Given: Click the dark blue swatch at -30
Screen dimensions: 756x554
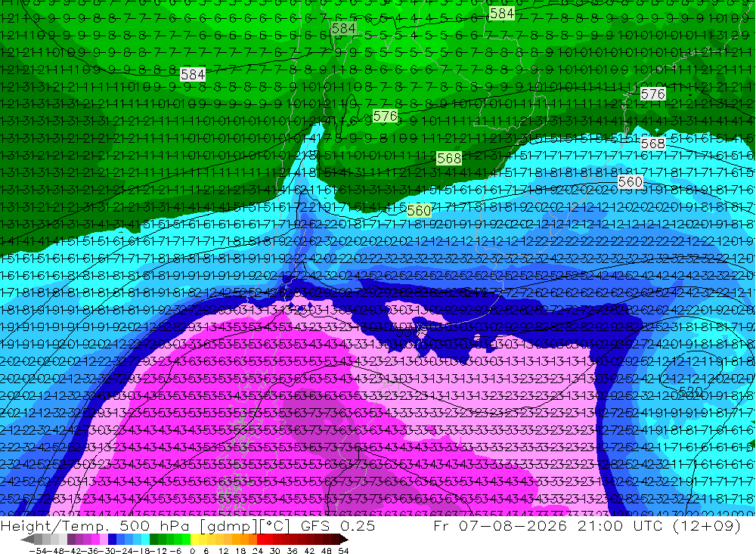Looking at the screenshot, I should 112,539.
